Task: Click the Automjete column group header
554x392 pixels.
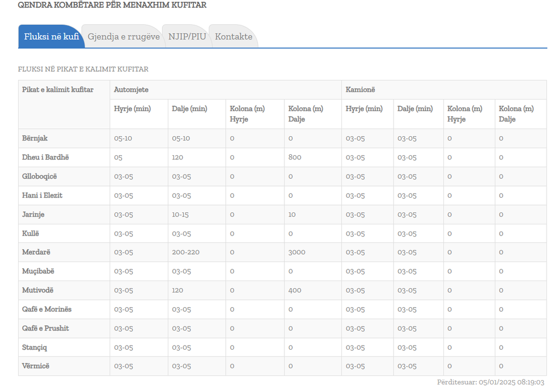Action: click(x=131, y=90)
